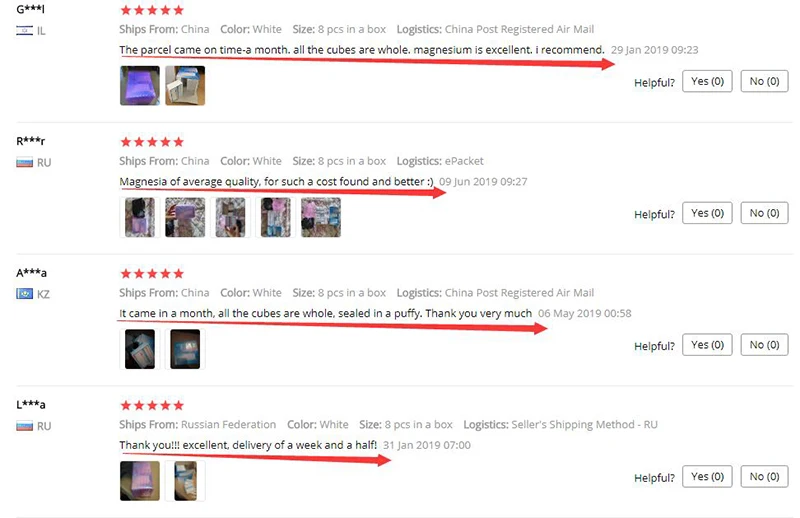Open the fifth photo in R***r's review
Screen dimensions: 800x518
321,217
